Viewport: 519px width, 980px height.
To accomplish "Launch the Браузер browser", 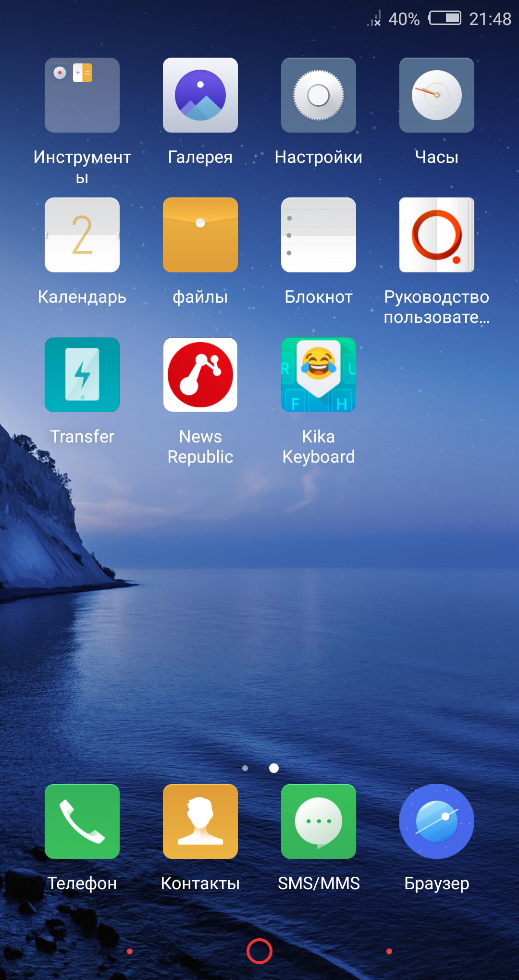I will pos(437,821).
